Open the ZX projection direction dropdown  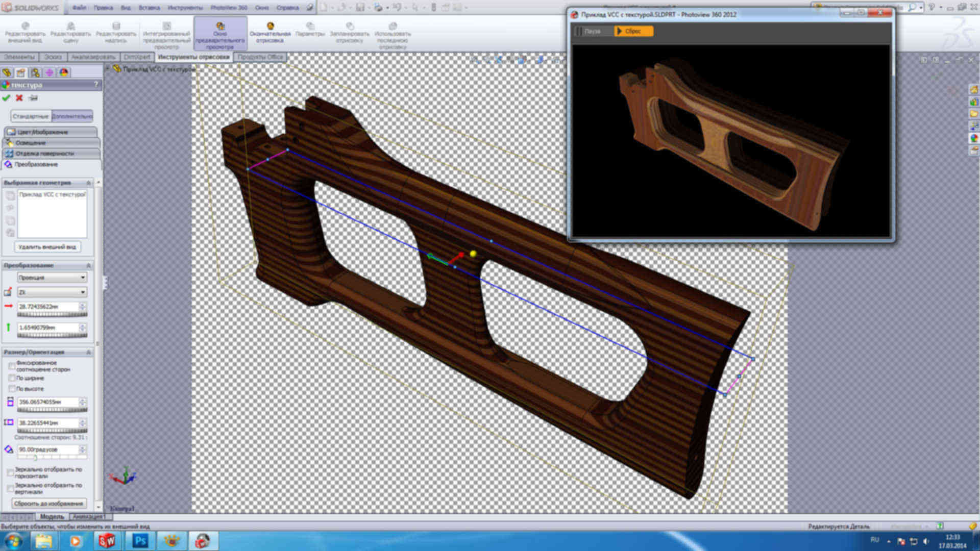click(52, 292)
